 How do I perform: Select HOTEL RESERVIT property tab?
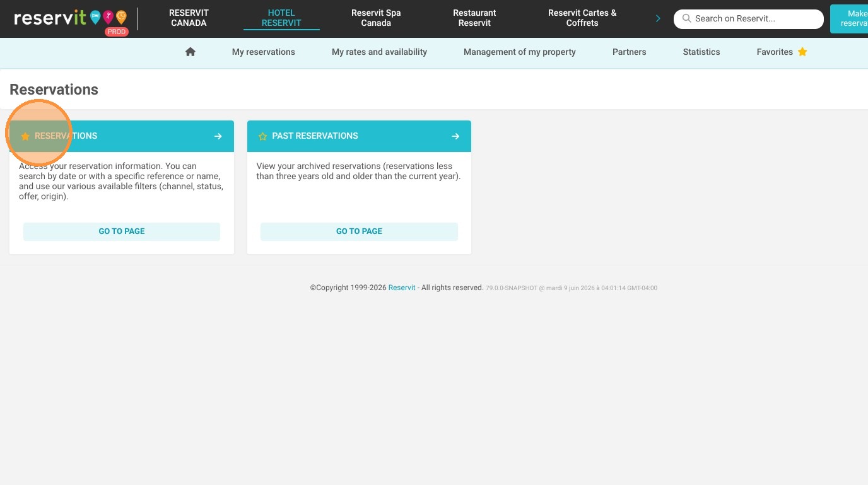(x=281, y=18)
